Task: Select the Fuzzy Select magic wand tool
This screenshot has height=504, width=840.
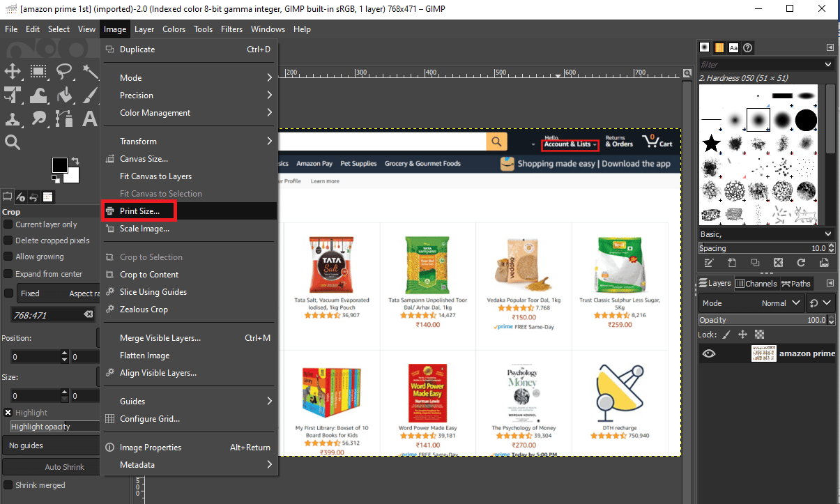Action: point(90,71)
